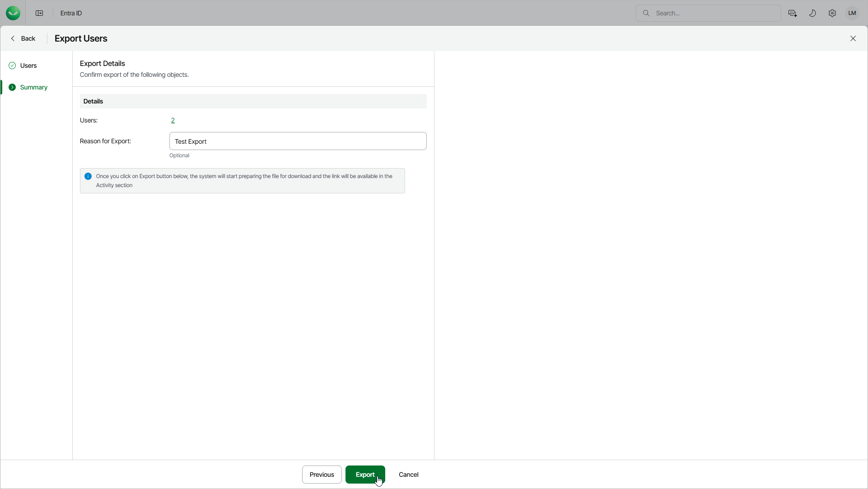Click the green Export button
Viewport: 868px width, 489px height.
click(x=364, y=474)
